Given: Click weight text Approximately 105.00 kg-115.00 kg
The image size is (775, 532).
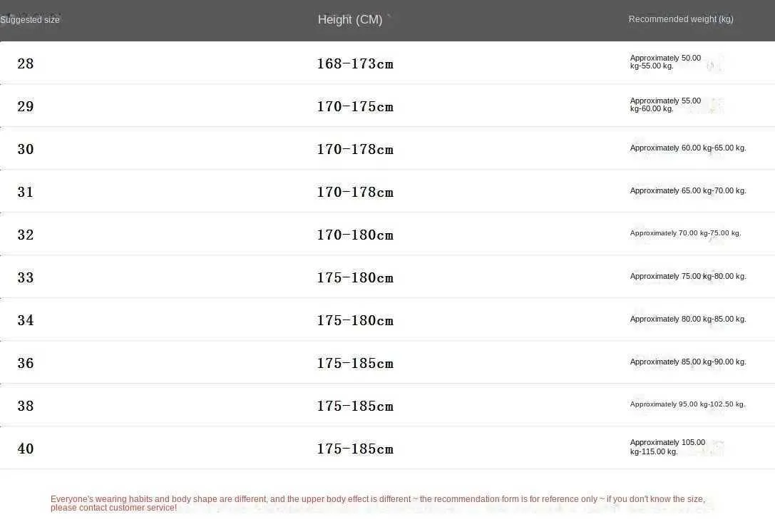Looking at the screenshot, I should pos(667,447).
